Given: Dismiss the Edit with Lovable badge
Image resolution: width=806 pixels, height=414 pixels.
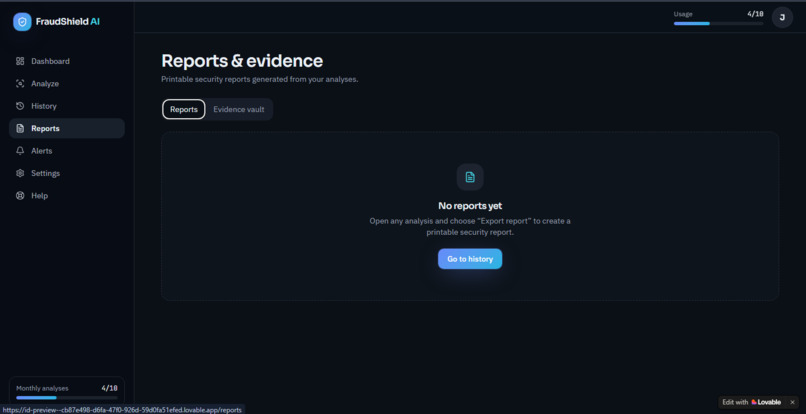Looking at the screenshot, I should tap(792, 402).
